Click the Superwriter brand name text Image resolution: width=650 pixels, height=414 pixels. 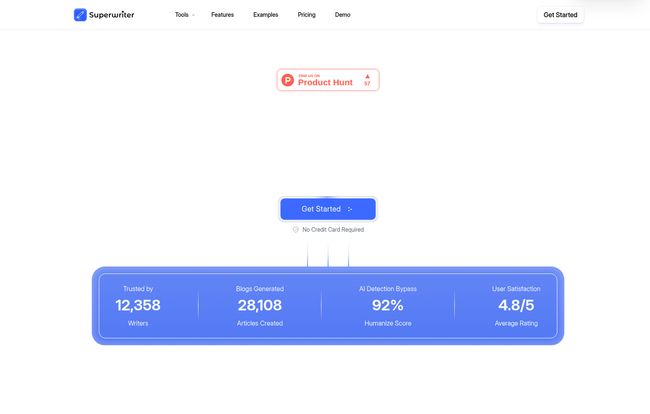(112, 15)
